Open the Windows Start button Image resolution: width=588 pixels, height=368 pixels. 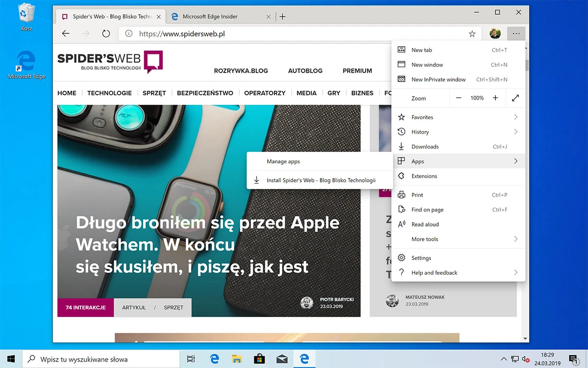(11, 359)
